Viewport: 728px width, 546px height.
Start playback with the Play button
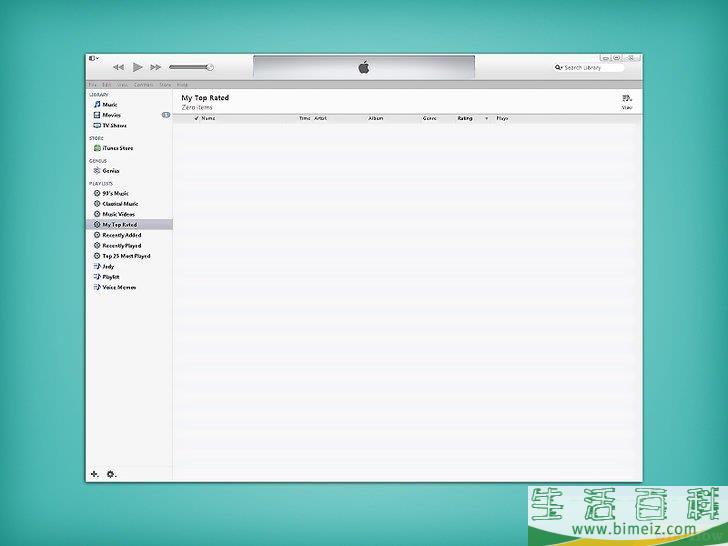coord(137,67)
